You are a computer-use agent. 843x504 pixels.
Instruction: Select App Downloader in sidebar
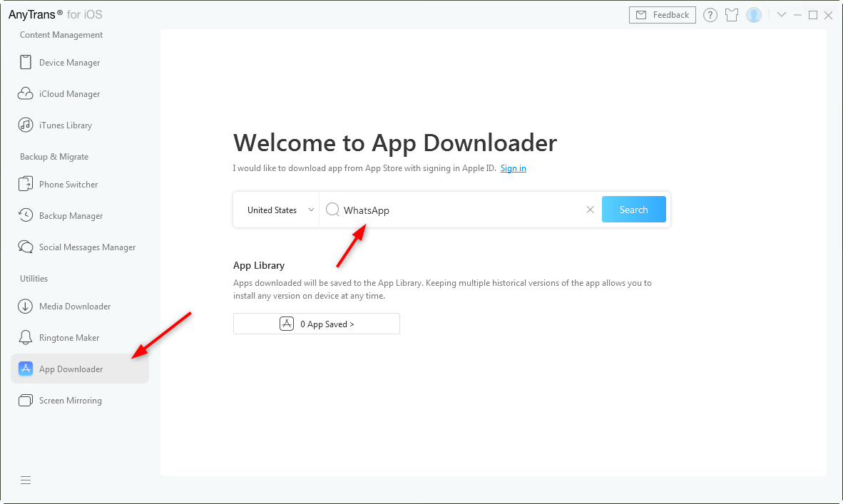click(x=80, y=369)
